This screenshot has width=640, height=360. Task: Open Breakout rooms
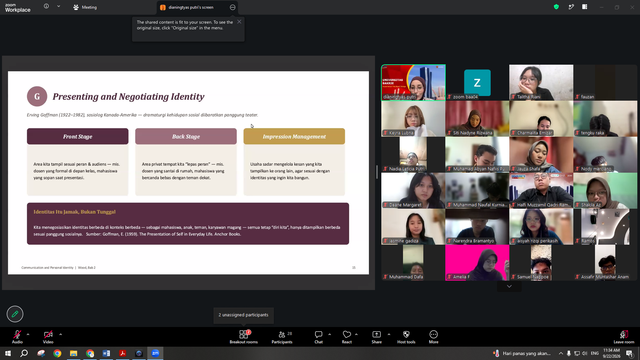click(x=244, y=337)
